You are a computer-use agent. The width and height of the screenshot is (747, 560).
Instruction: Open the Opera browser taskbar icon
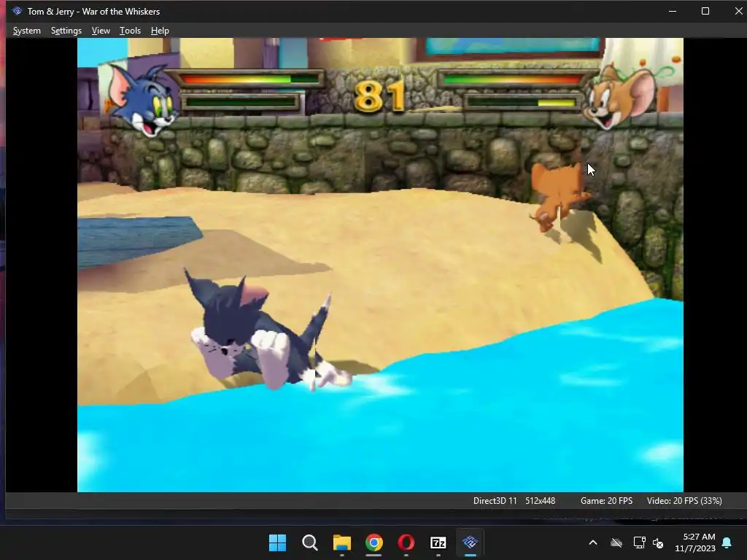click(406, 542)
